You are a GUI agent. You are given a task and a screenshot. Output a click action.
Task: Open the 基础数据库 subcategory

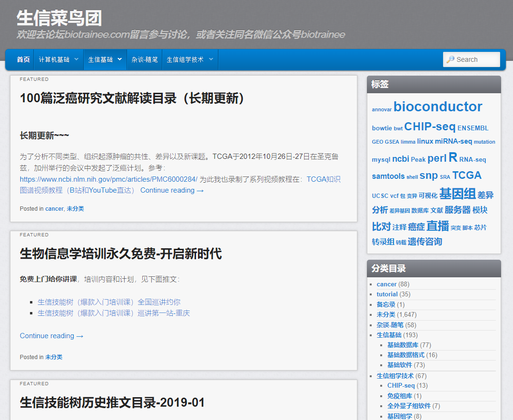point(403,345)
